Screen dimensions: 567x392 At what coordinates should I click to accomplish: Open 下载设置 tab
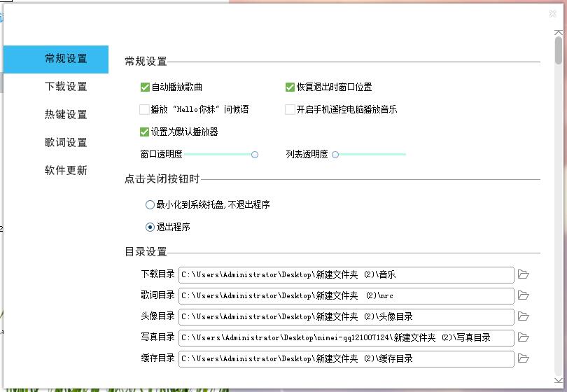click(66, 87)
